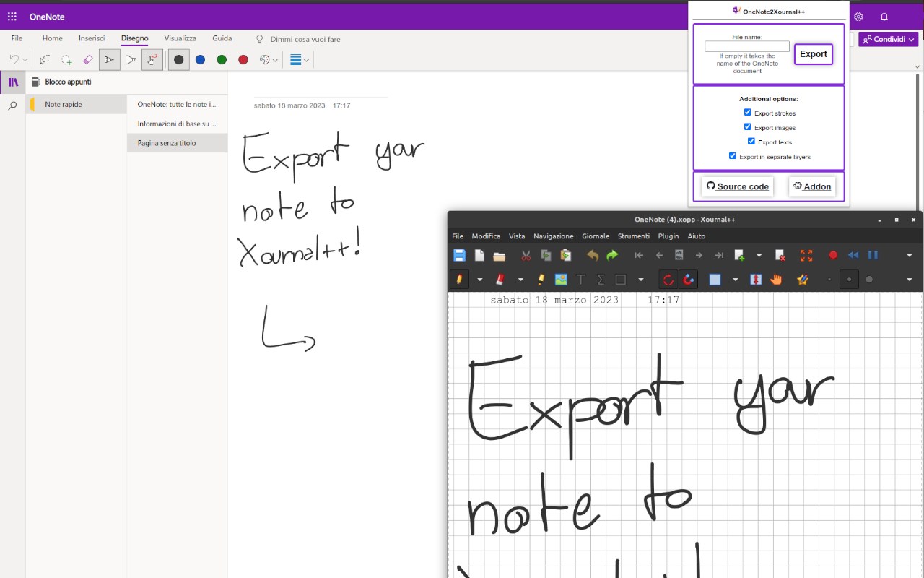Start audio recording with the red button

point(833,255)
